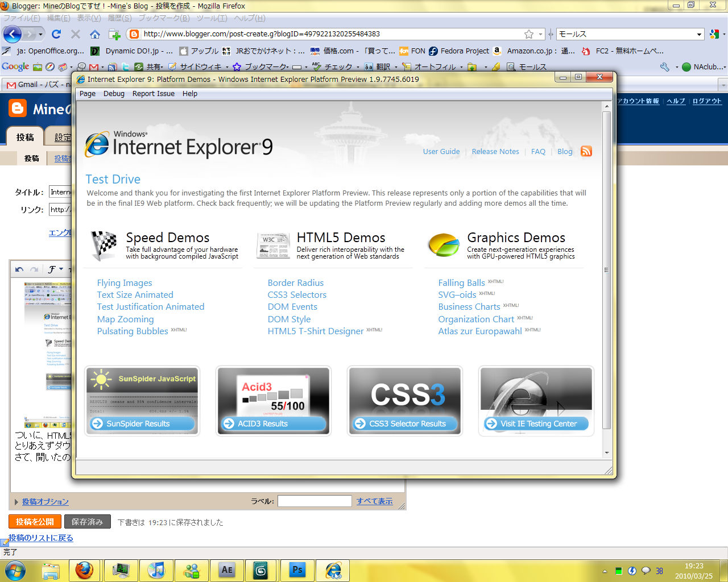Open the Release Notes link

tap(495, 152)
